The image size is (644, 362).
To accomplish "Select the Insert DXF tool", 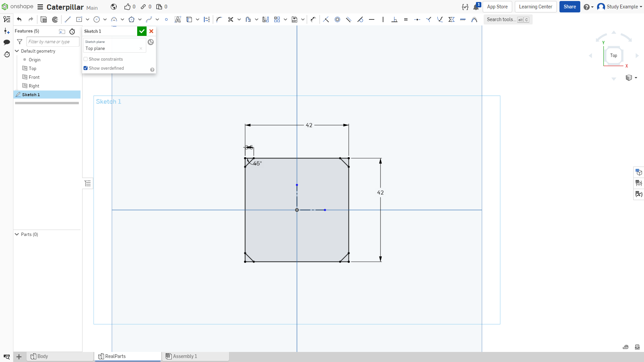I will [x=294, y=19].
